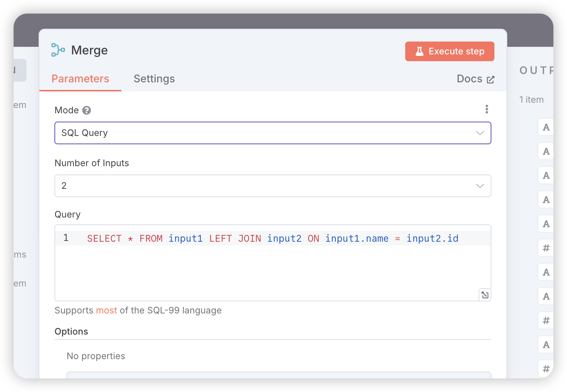Open the Mode dropdown showing SQL Query
The width and height of the screenshot is (567, 392).
tap(273, 133)
